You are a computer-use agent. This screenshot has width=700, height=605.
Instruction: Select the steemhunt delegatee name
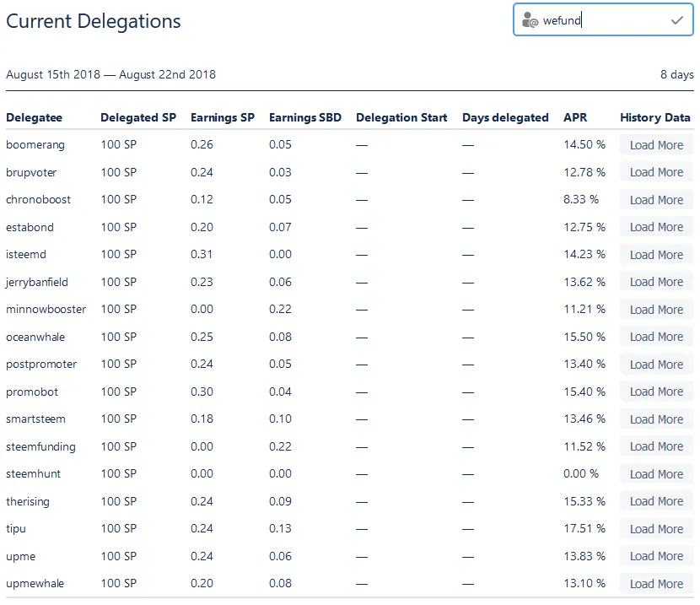(33, 474)
